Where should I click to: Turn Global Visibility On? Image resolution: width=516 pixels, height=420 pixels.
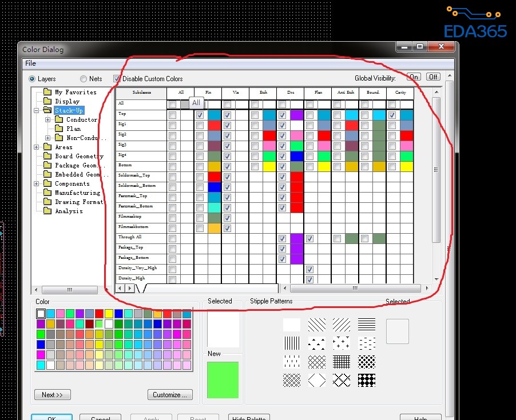tap(414, 77)
